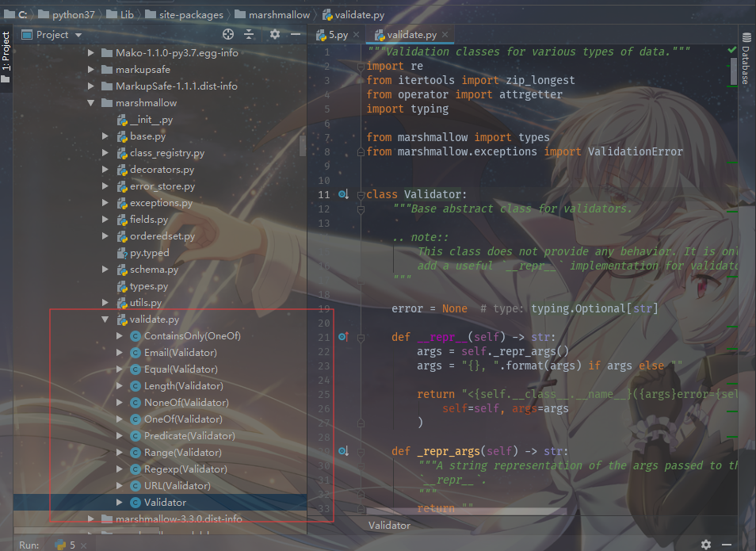Select exceptions.py in the tree
756x551 pixels.
tap(161, 203)
